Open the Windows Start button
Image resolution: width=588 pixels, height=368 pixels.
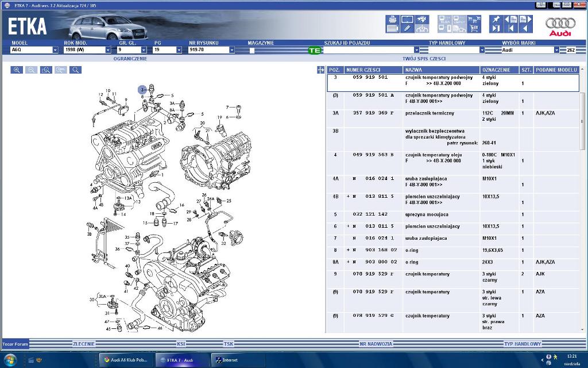tap(10, 360)
